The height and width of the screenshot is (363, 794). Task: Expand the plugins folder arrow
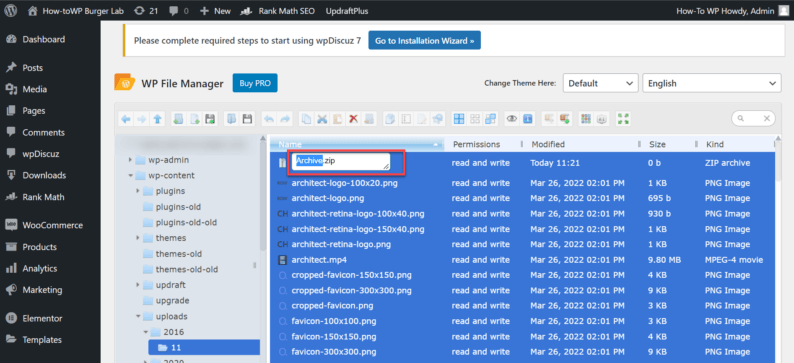(x=138, y=191)
